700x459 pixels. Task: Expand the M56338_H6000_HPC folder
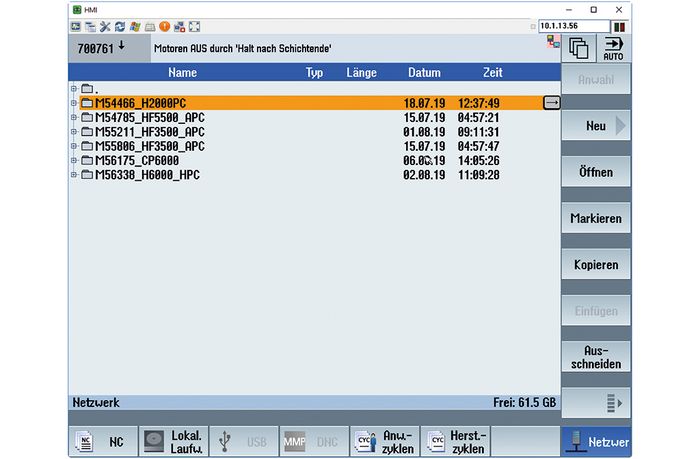click(x=74, y=175)
